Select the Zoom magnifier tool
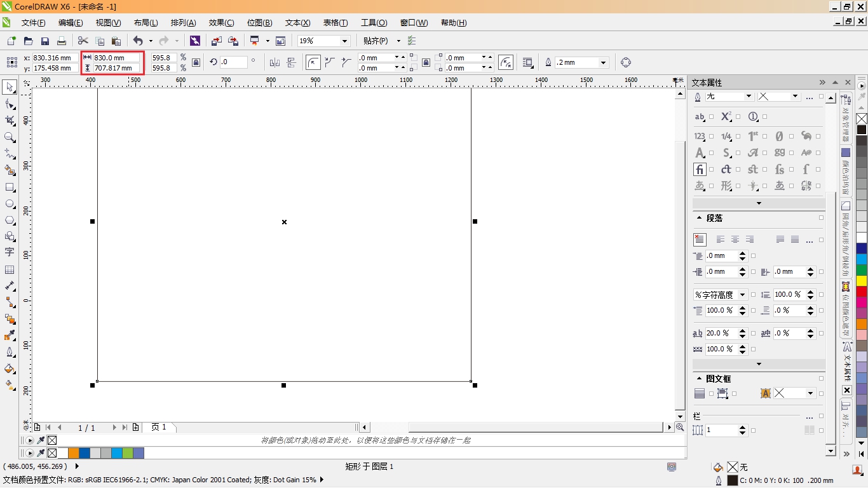The image size is (868, 488). pos(10,137)
